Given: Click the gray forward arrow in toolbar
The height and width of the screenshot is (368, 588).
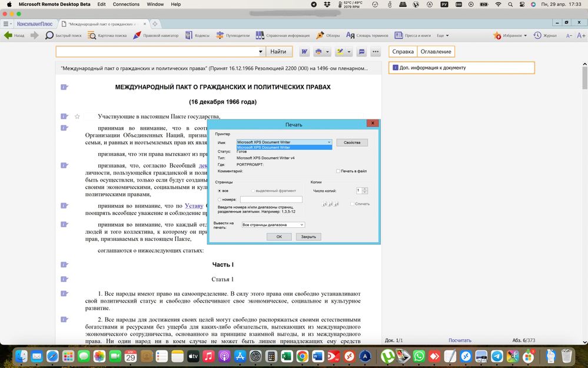Looking at the screenshot, I should coord(35,35).
